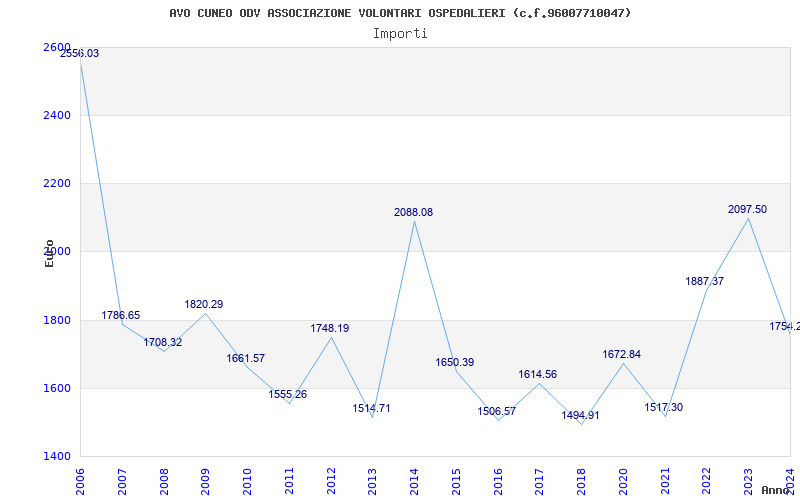Click the y-axis tick 1400

coord(57,457)
